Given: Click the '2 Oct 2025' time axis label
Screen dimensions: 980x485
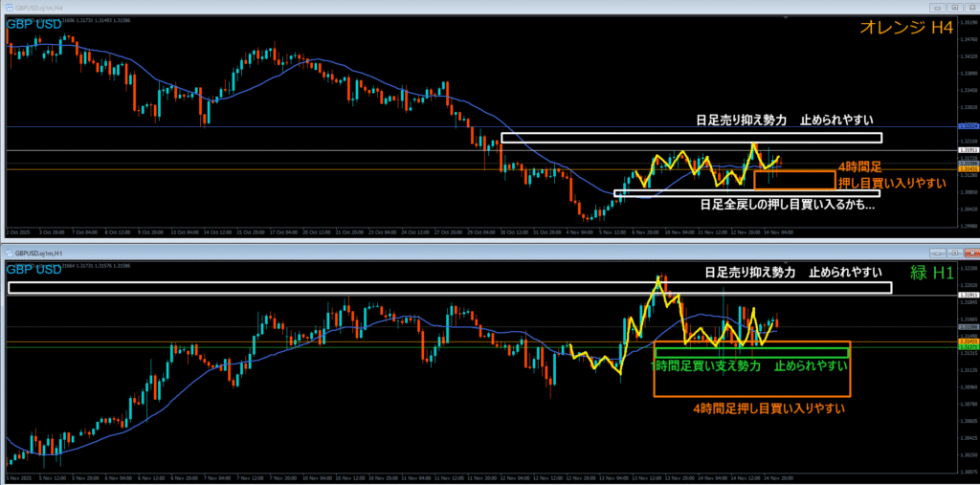Looking at the screenshot, I should pyautogui.click(x=17, y=231).
